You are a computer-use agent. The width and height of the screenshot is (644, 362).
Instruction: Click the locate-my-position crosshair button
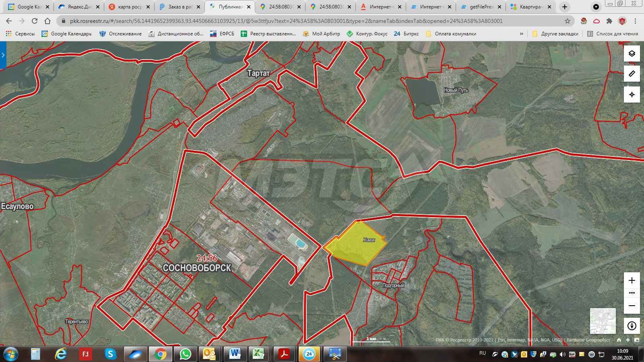pos(632,95)
